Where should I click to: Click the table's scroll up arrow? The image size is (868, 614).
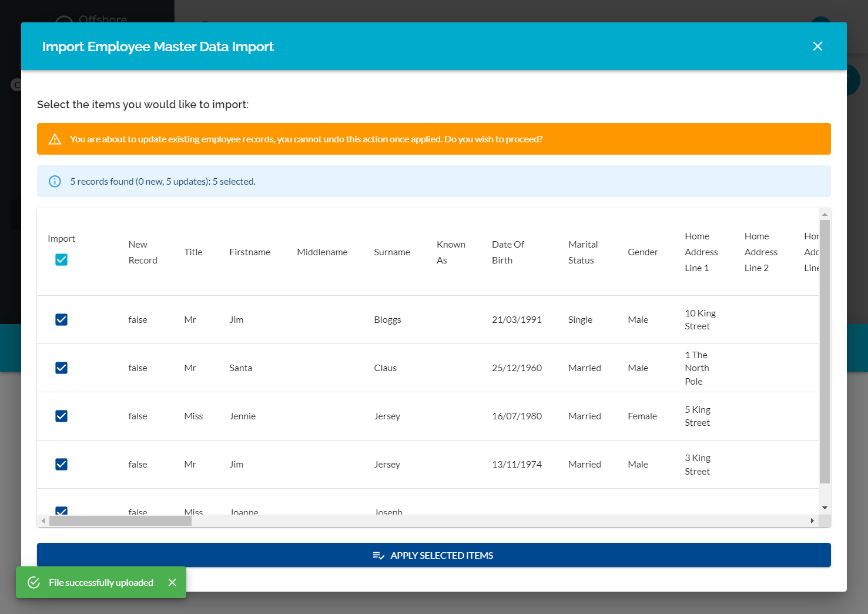(825, 215)
